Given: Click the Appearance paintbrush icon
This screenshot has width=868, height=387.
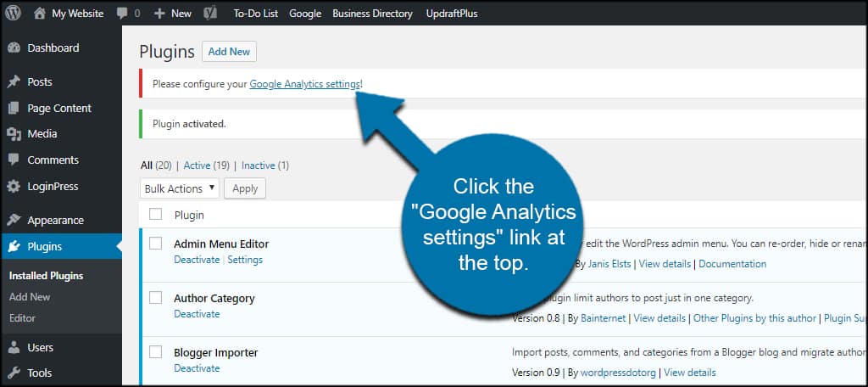Looking at the screenshot, I should (14, 220).
